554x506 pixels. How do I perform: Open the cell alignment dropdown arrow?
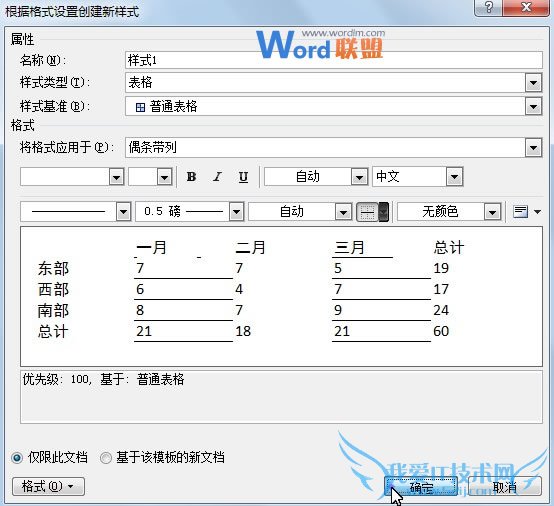(537, 212)
